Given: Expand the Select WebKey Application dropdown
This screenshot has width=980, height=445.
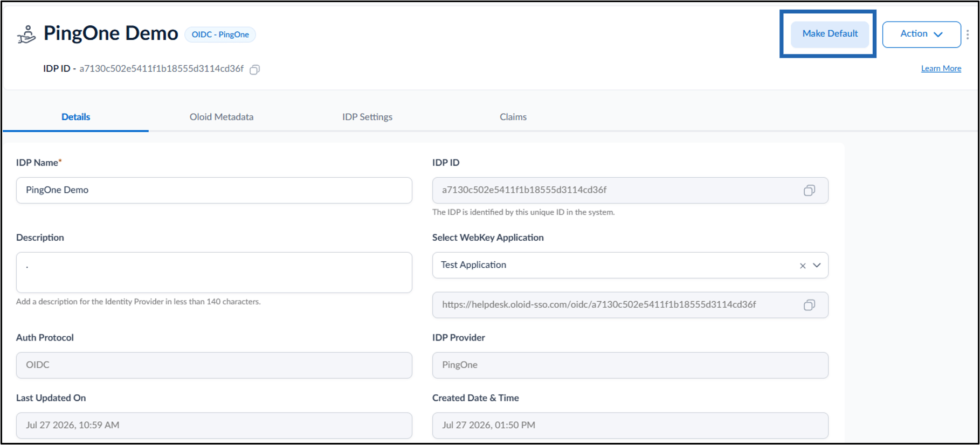Looking at the screenshot, I should [x=817, y=265].
